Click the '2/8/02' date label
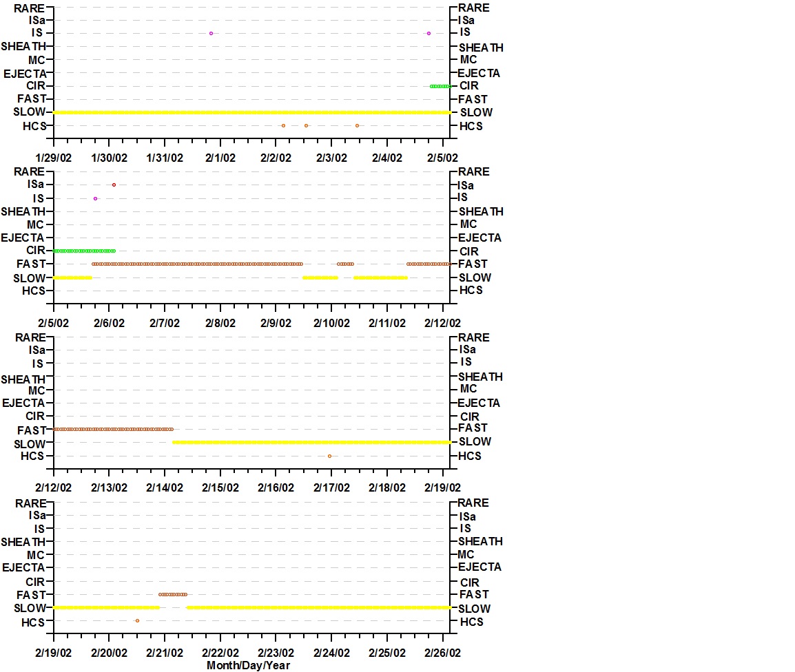Viewport: 795px width, 672px height. 220,324
